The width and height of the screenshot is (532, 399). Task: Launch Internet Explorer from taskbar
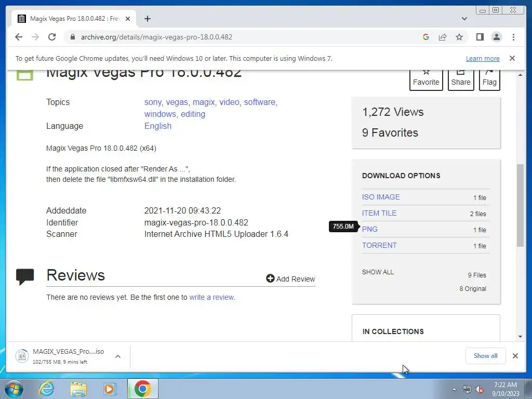pyautogui.click(x=46, y=389)
